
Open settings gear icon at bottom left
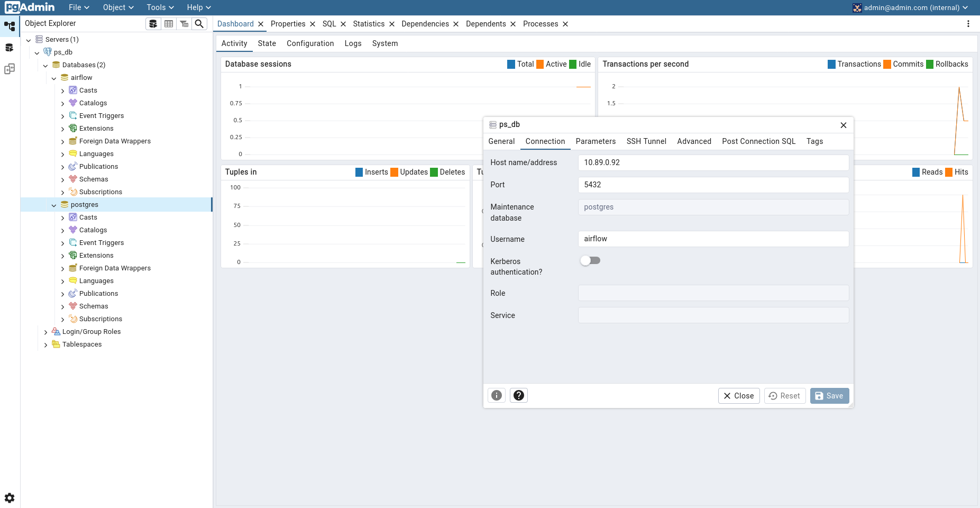point(10,498)
